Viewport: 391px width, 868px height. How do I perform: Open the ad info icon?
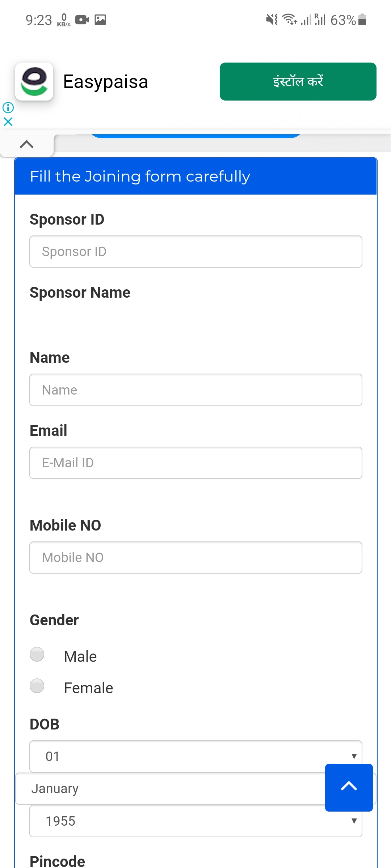pyautogui.click(x=8, y=107)
